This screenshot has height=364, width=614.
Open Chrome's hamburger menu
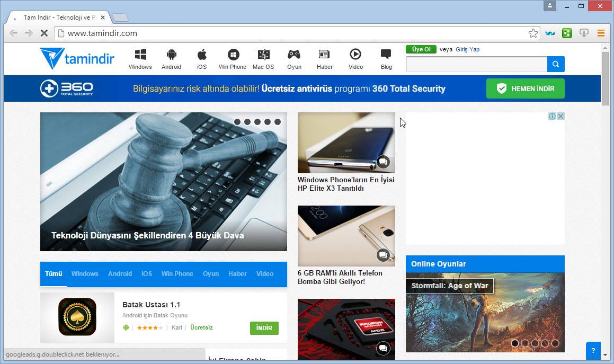point(601,33)
